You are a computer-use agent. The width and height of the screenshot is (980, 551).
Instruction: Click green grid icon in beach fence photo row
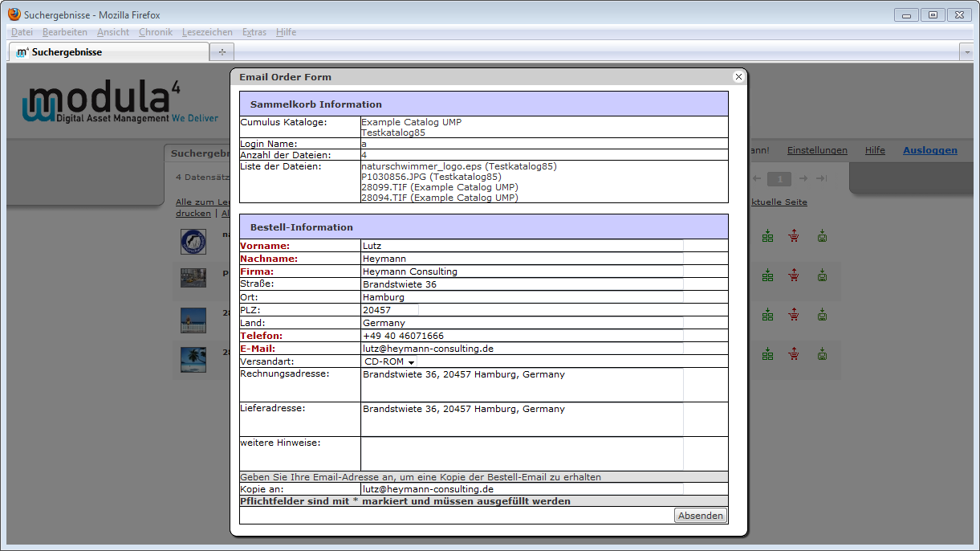pos(768,314)
